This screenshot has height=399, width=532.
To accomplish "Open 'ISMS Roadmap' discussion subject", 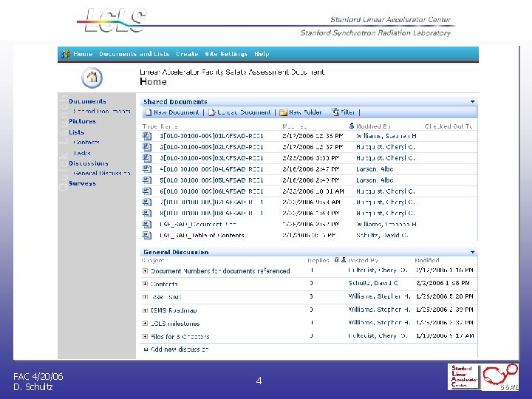I will tap(174, 310).
